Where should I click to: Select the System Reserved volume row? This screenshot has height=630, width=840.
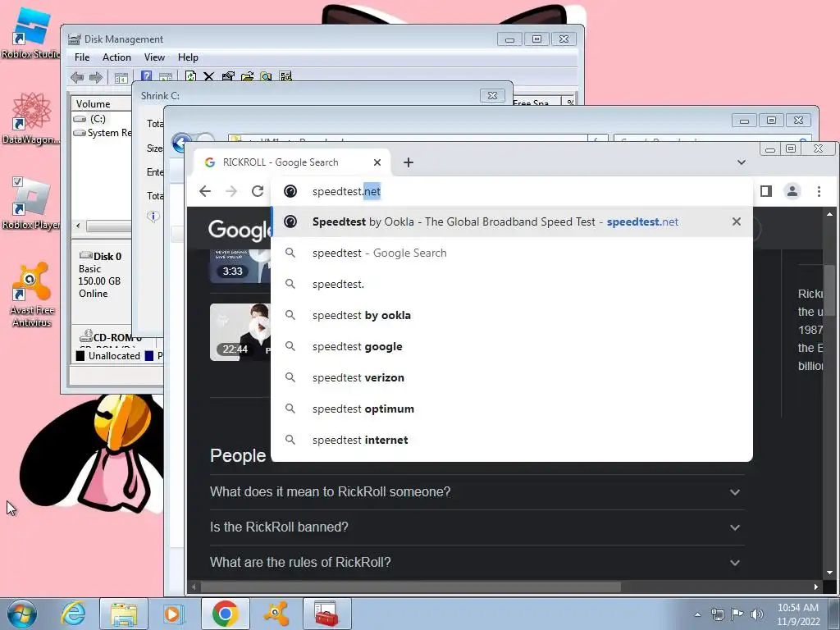tap(102, 133)
